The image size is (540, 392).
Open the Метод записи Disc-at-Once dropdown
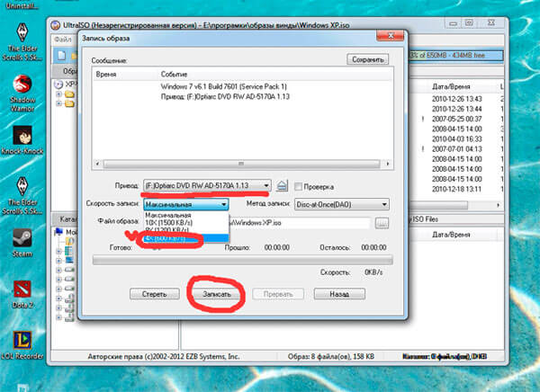(342, 204)
